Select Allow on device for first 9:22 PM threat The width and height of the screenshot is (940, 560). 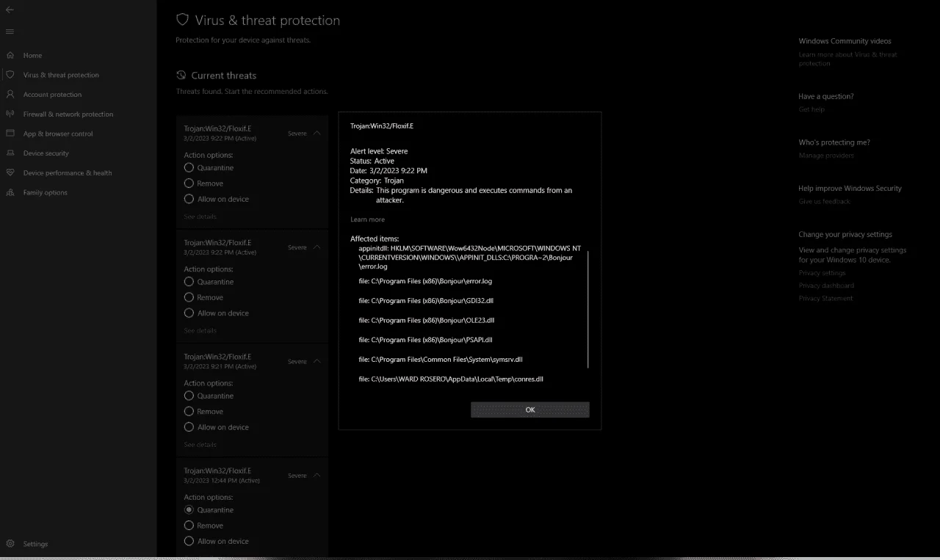point(189,199)
